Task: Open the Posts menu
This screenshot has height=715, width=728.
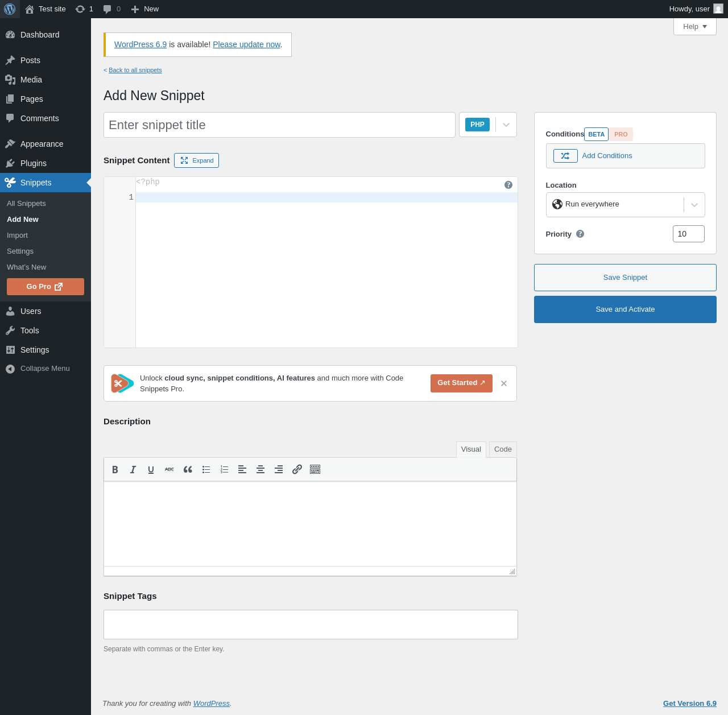Action: 45,60
